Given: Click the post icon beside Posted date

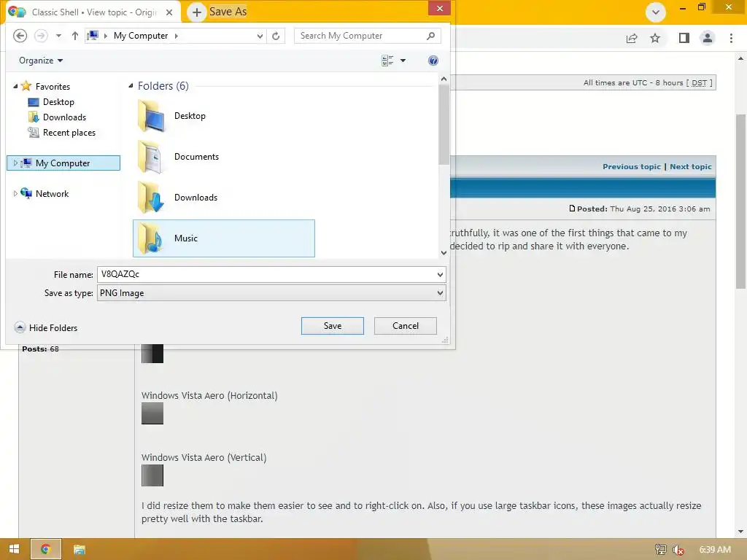Looking at the screenshot, I should [x=572, y=209].
